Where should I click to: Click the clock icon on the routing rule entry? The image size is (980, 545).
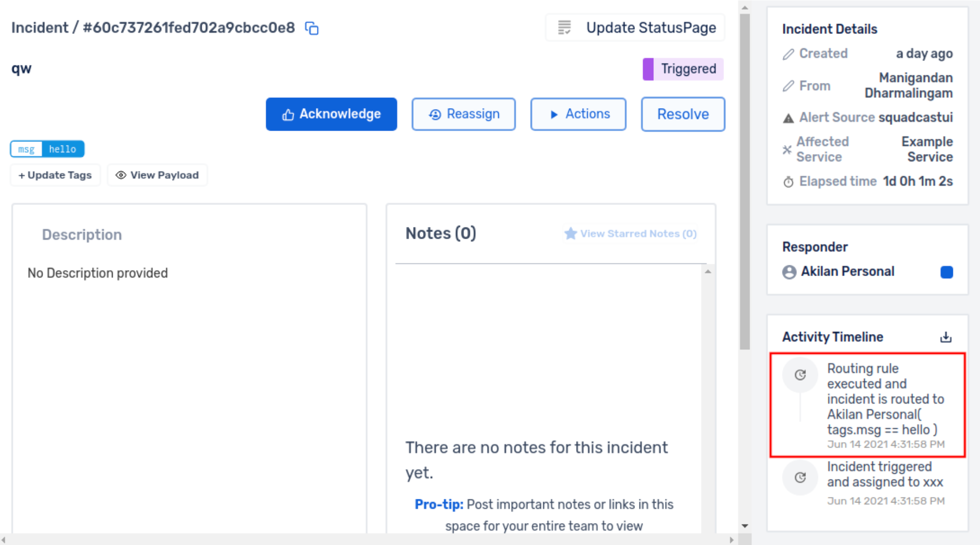pyautogui.click(x=800, y=374)
